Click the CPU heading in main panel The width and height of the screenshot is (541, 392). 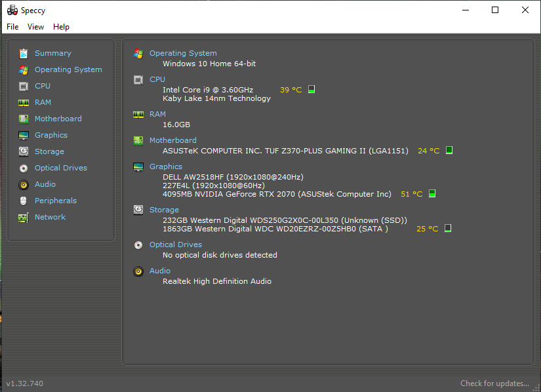point(157,79)
